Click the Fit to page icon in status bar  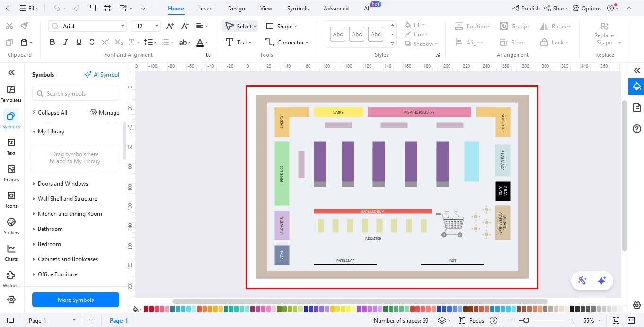pyautogui.click(x=616, y=320)
